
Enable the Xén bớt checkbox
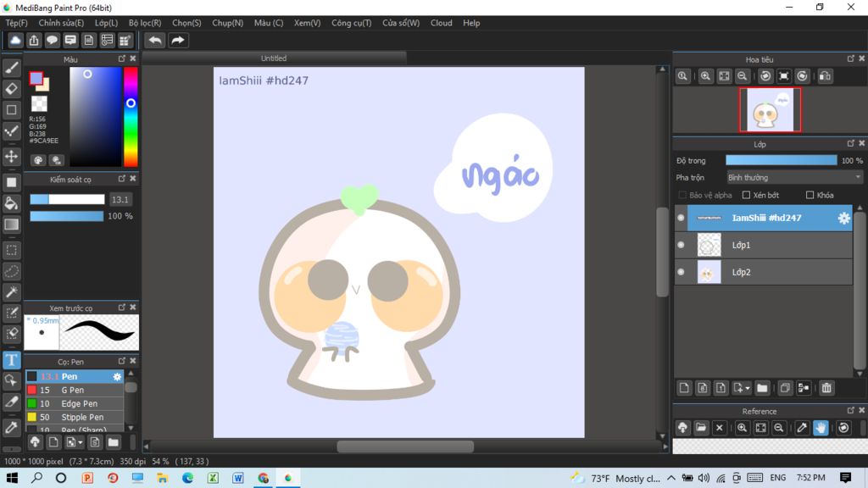coord(746,196)
